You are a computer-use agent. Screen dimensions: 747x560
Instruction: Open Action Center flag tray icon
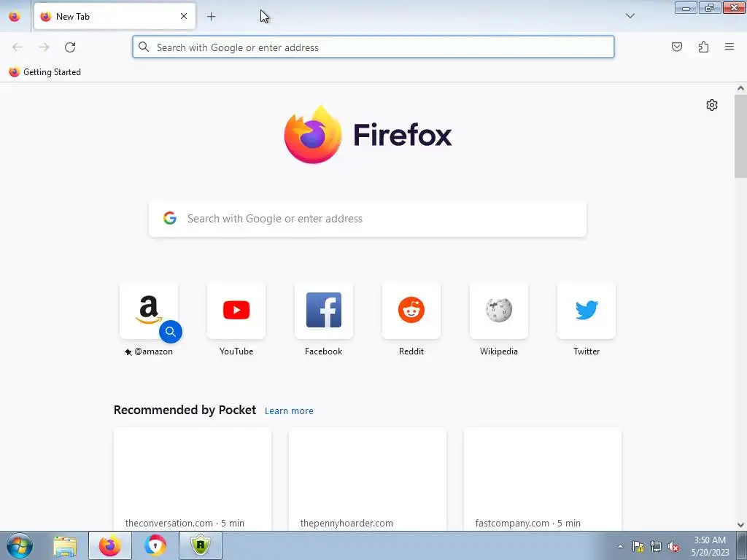tap(638, 546)
